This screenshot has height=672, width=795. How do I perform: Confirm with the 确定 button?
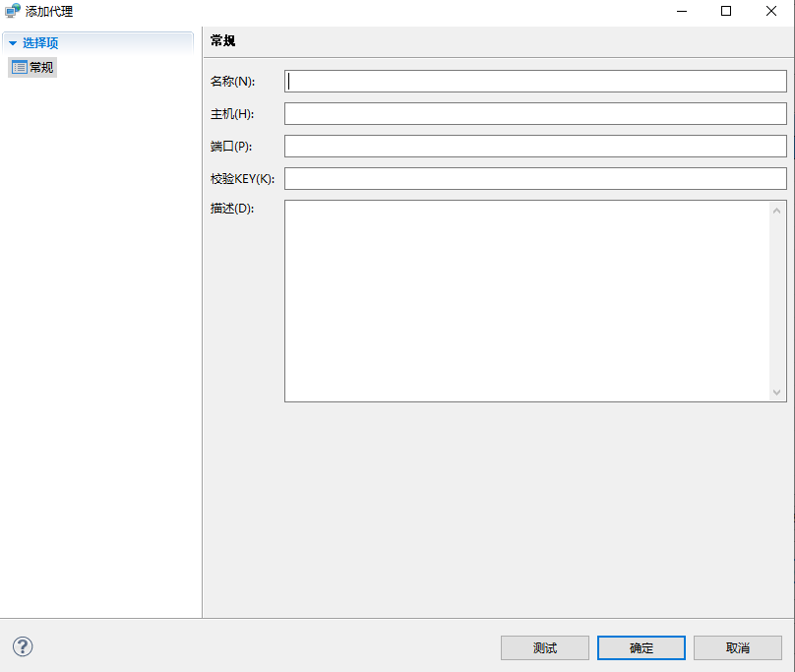[x=642, y=647]
